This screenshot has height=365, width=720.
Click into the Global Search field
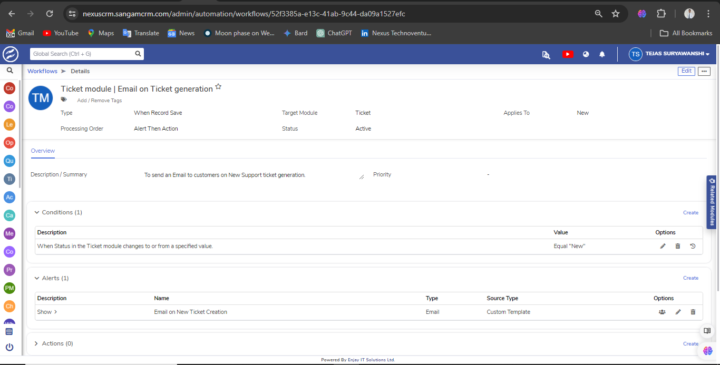coord(82,54)
